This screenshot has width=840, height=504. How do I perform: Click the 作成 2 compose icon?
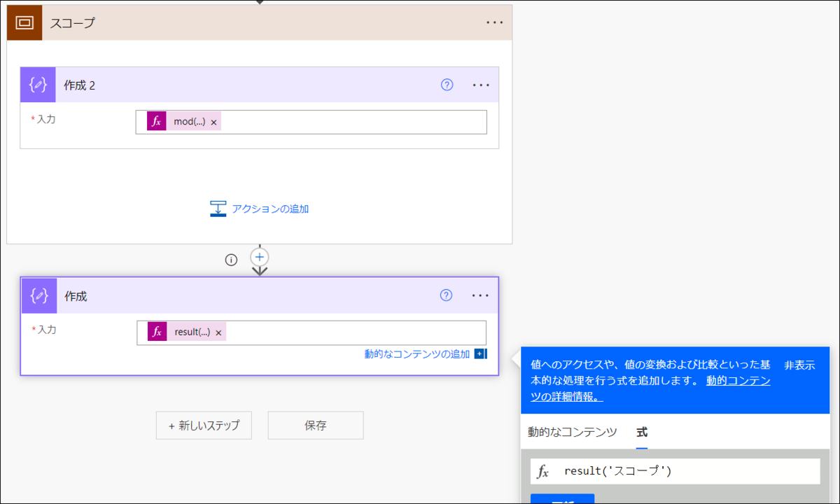pos(38,85)
